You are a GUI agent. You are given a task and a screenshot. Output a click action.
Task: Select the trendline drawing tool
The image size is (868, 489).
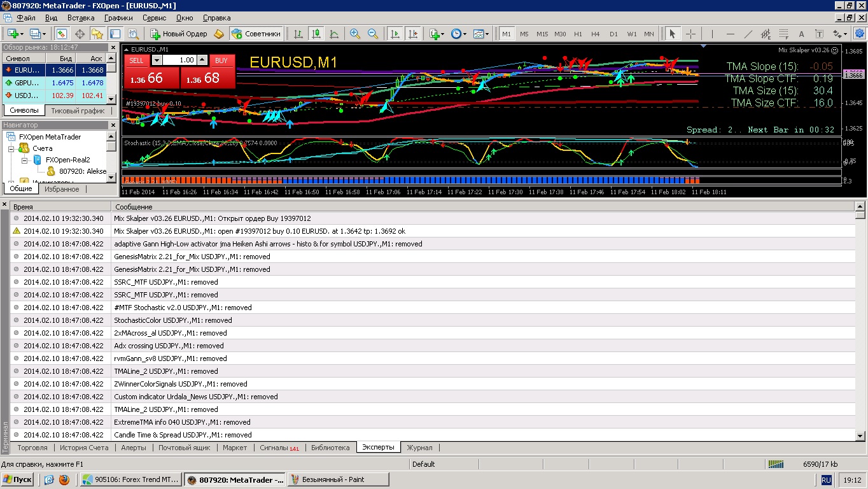748,34
